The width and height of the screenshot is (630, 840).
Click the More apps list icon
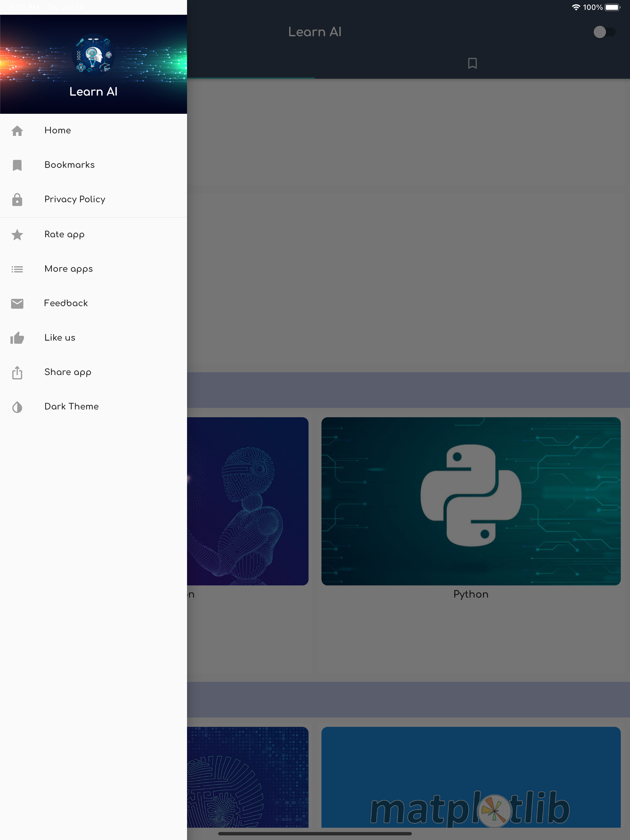click(17, 269)
